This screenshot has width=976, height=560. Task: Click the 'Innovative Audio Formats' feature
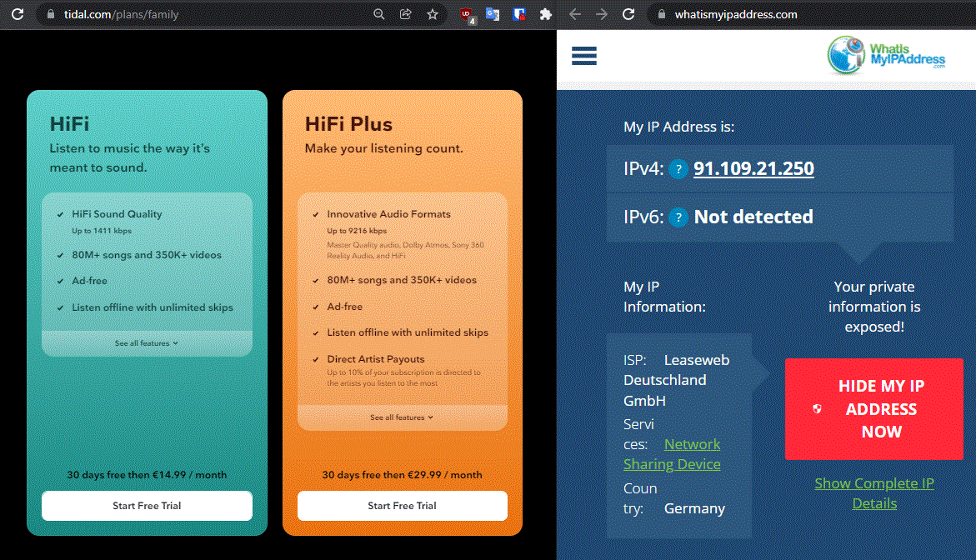click(389, 214)
